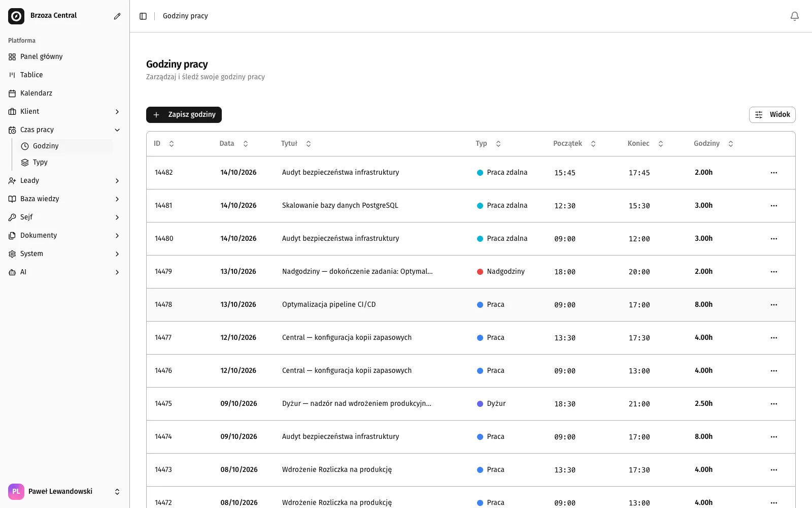Expand the Baza wiedzy sidebar section

pyautogui.click(x=65, y=199)
